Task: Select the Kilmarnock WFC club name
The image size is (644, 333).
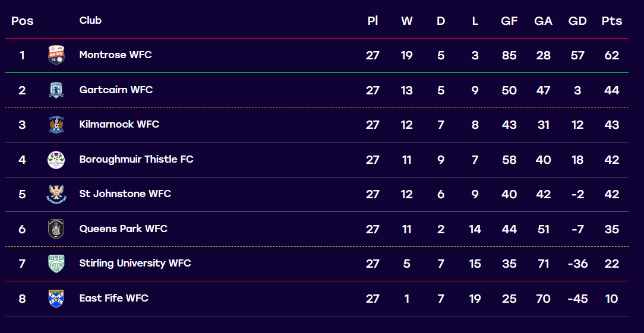Action: 119,125
